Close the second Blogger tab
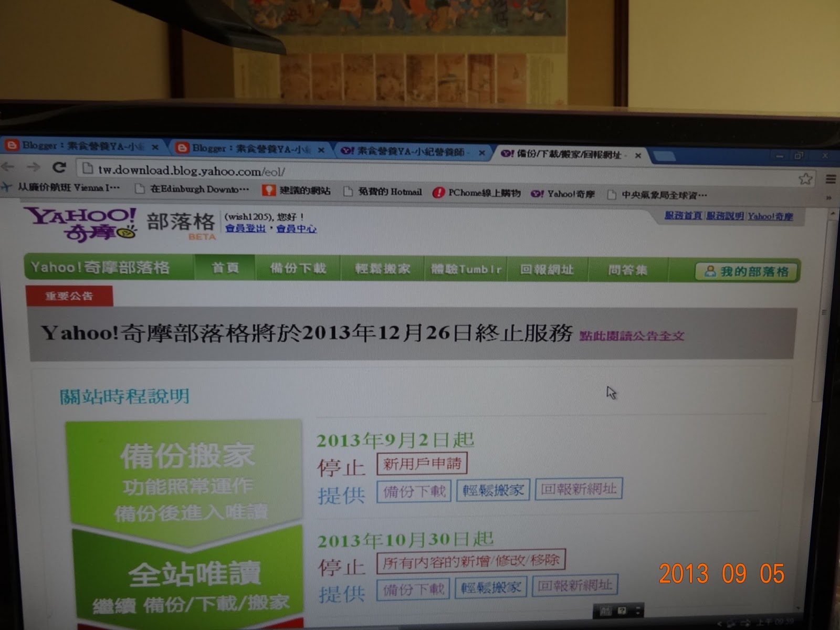This screenshot has width=840, height=630. 321,150
